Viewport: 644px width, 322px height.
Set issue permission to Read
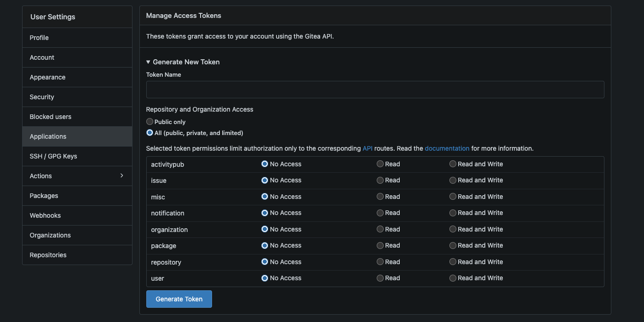380,180
